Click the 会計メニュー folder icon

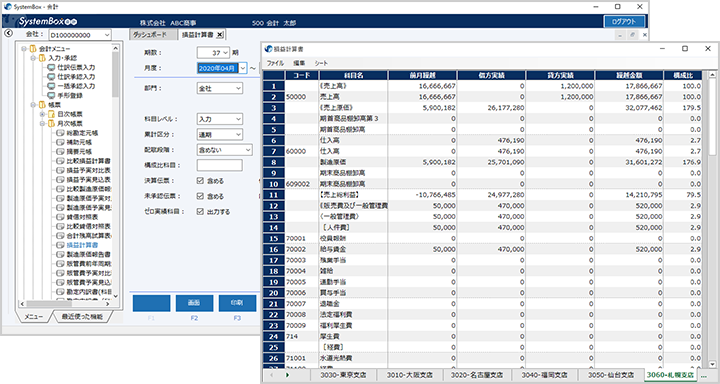33,49
